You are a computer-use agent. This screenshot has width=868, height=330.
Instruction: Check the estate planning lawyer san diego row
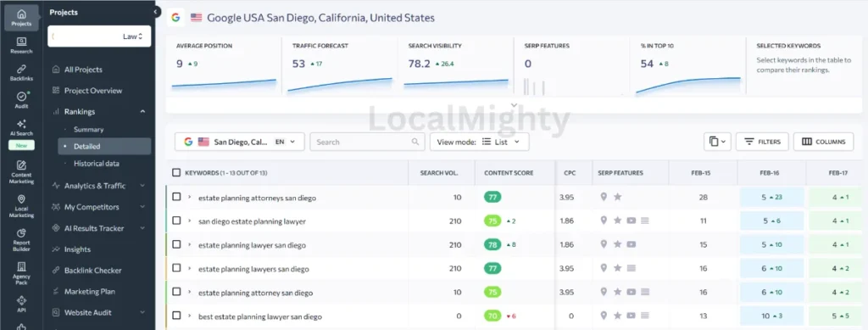[176, 244]
